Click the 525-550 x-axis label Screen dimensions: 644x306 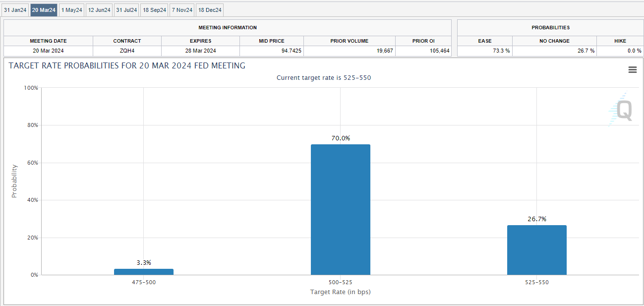pos(537,282)
